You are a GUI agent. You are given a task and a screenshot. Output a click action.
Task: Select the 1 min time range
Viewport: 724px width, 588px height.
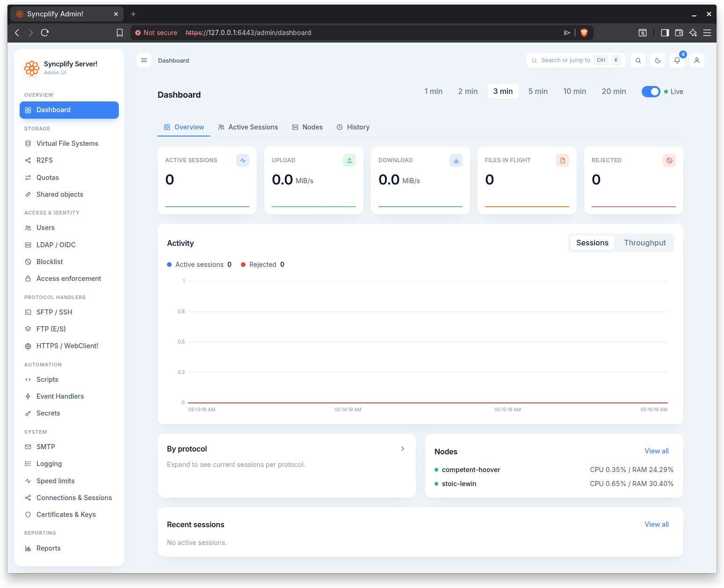click(434, 92)
